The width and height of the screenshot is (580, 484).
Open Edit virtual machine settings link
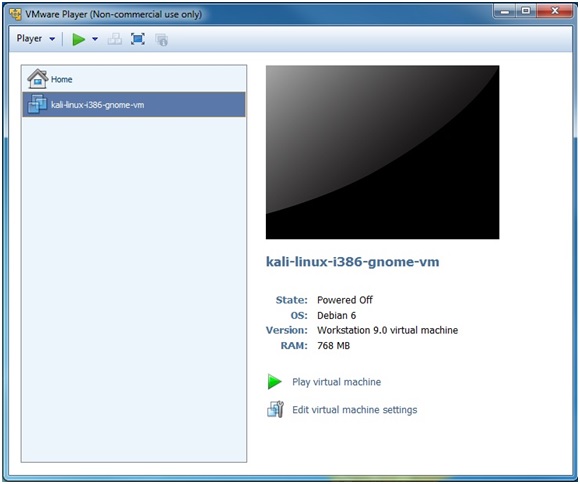click(354, 410)
